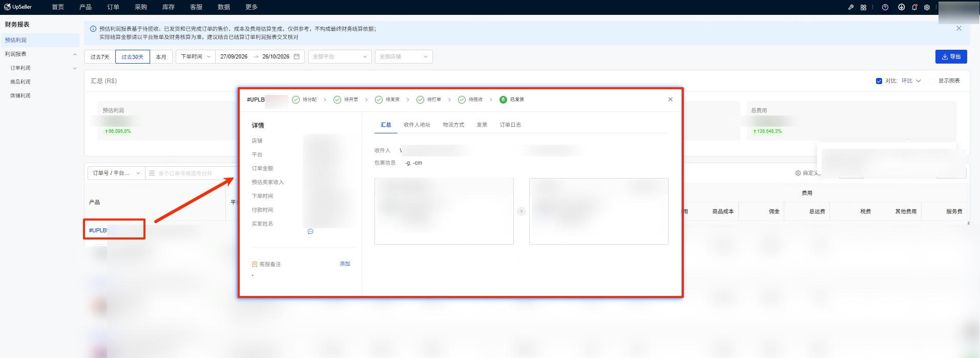Open the download center icon in top bar
The width and height of the screenshot is (980, 358).
click(901, 7)
